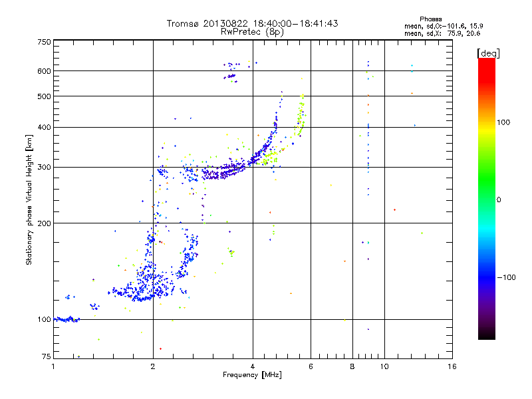Click the x-axis label "6"
The image size is (532, 399).
click(x=311, y=366)
